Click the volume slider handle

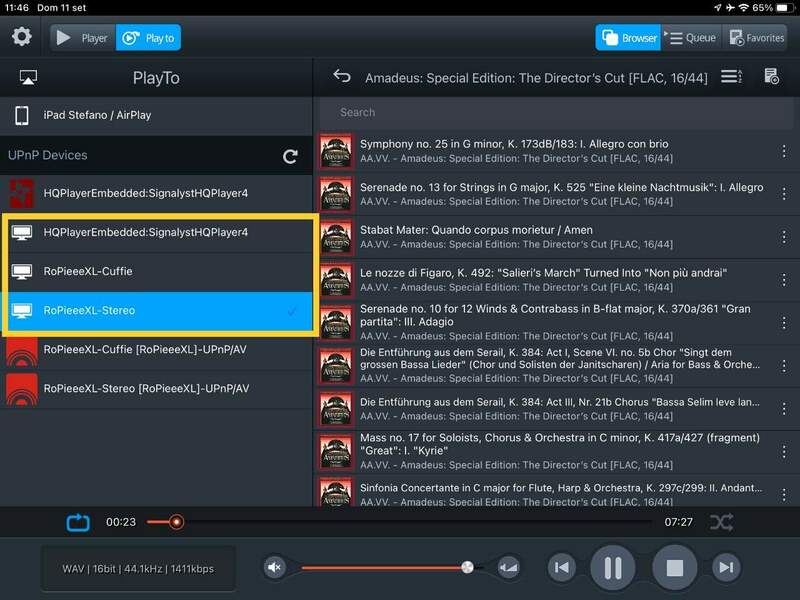[x=467, y=567]
